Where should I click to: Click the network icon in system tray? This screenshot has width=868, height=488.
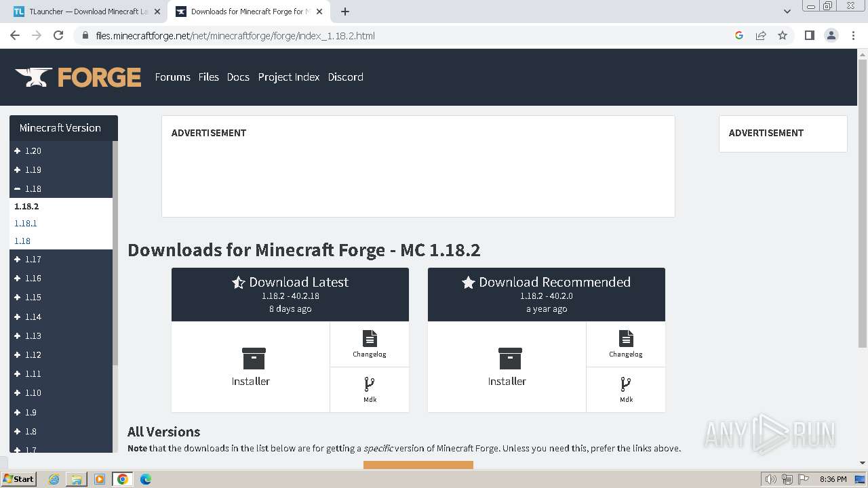pos(787,479)
